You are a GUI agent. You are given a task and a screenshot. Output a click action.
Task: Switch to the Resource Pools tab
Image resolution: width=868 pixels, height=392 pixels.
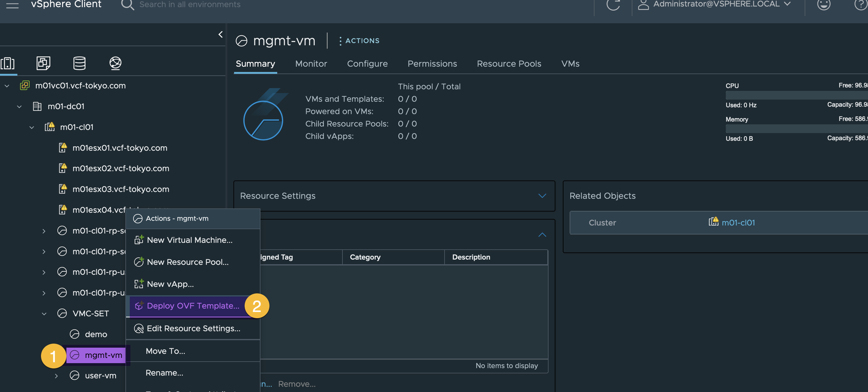pos(509,64)
